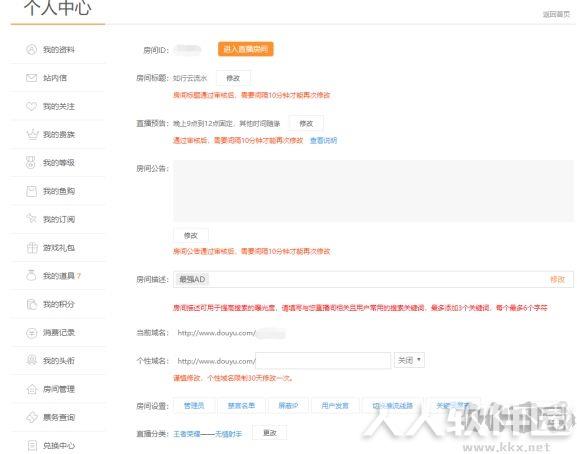The height and width of the screenshot is (454, 577).
Task: Select the 我的关注 heart icon
Action: (x=31, y=106)
